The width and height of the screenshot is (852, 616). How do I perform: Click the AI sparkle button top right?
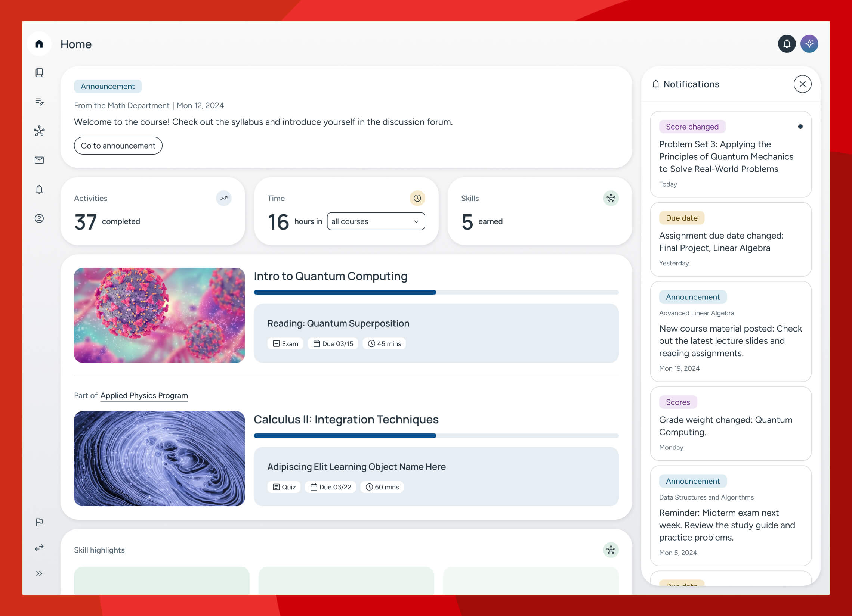pos(809,44)
